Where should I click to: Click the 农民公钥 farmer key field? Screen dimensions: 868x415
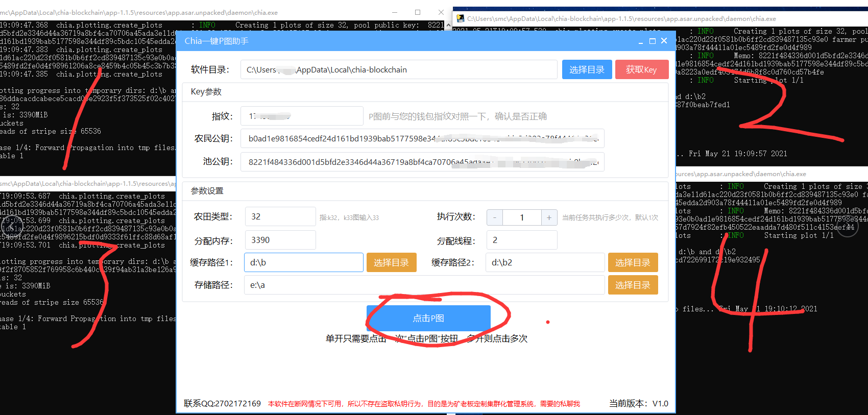pyautogui.click(x=422, y=138)
